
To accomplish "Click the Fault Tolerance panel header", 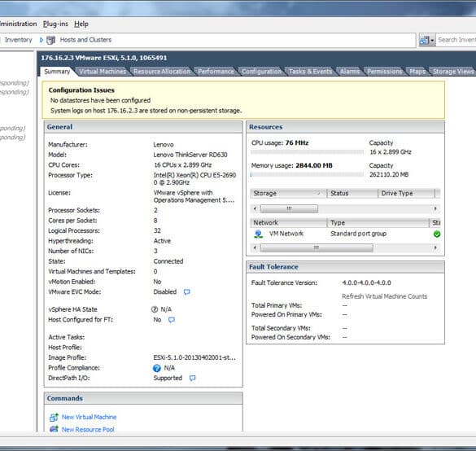I will 346,267.
